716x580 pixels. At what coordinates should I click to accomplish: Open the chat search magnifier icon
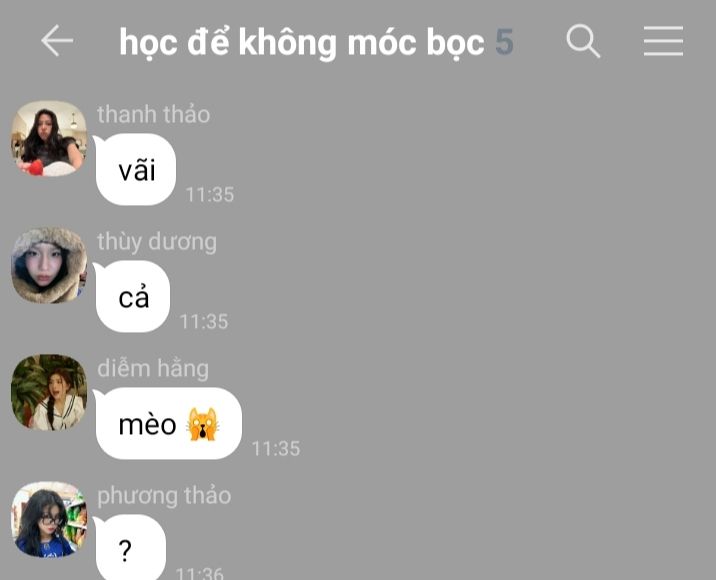tap(583, 41)
